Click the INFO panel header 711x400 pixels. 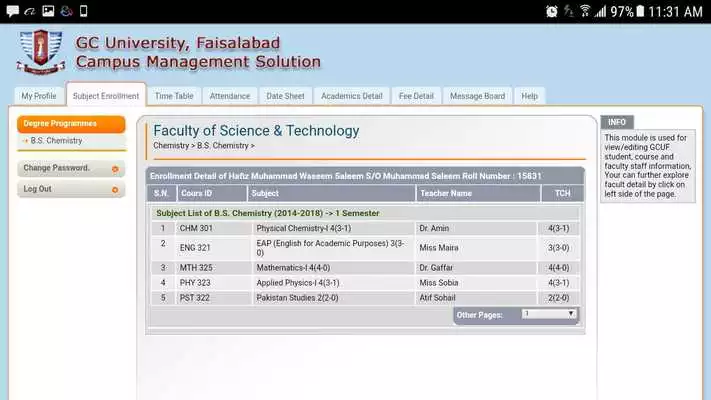tap(617, 122)
